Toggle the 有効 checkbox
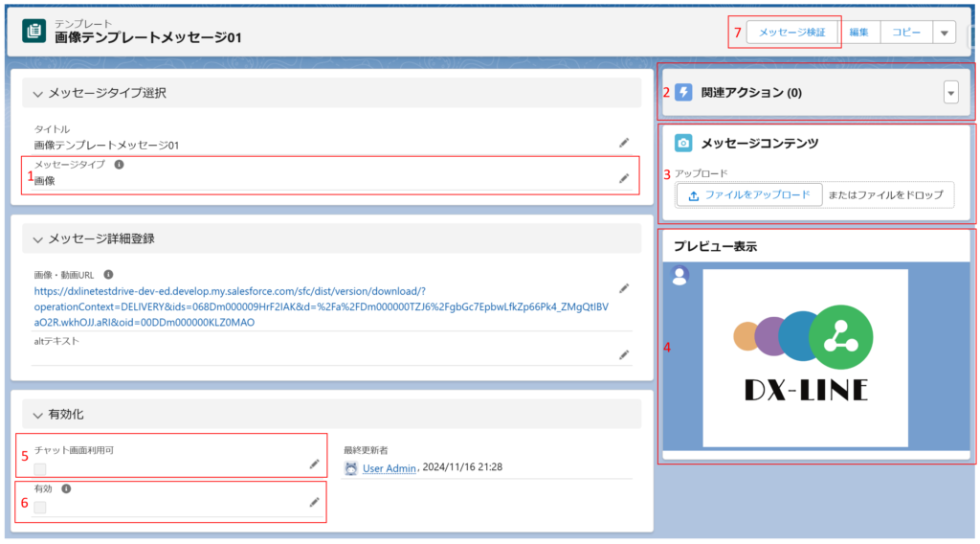 [39, 508]
